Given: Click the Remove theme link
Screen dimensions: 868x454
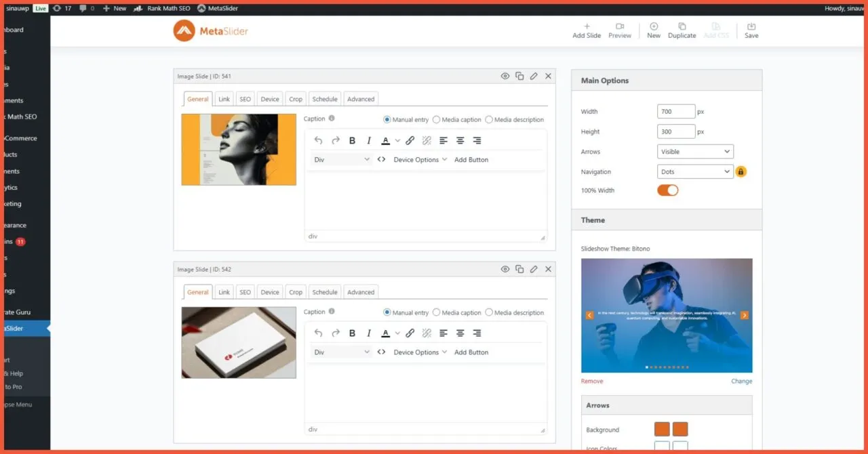Looking at the screenshot, I should [592, 381].
